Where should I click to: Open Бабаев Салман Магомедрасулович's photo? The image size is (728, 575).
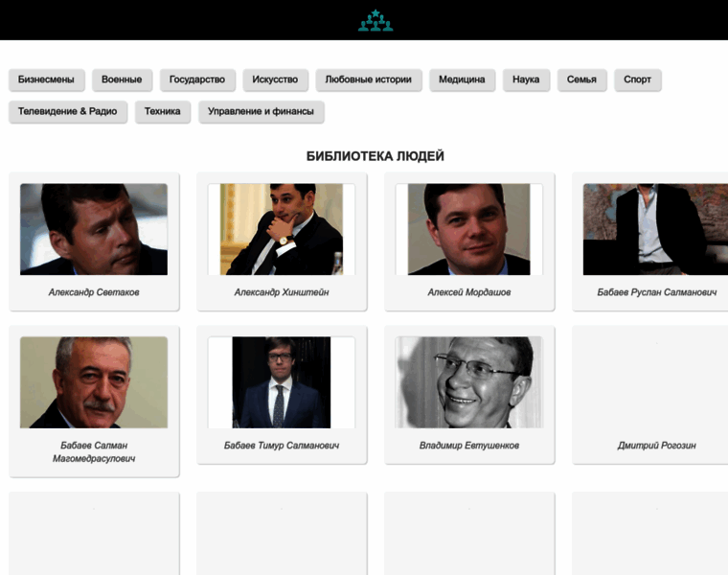(94, 382)
